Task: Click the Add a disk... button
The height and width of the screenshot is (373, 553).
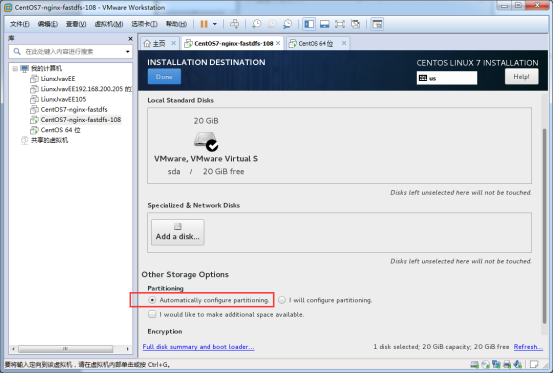Action: point(178,232)
